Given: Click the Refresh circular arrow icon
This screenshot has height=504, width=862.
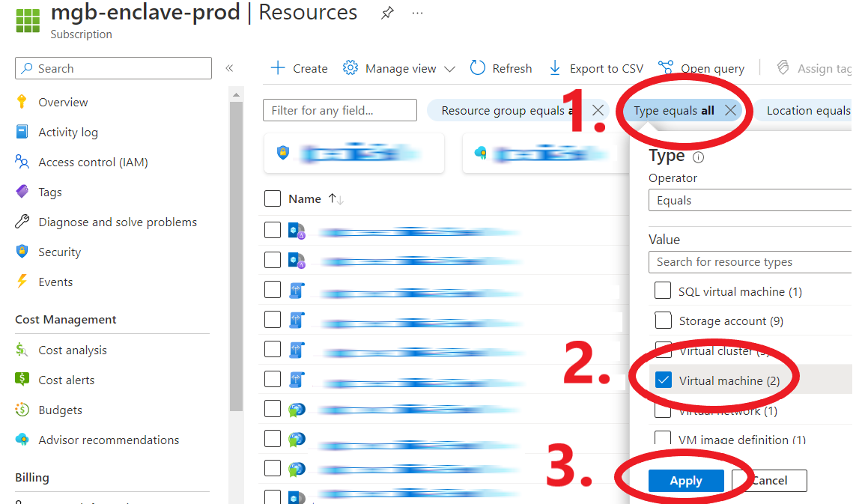Looking at the screenshot, I should click(x=478, y=67).
